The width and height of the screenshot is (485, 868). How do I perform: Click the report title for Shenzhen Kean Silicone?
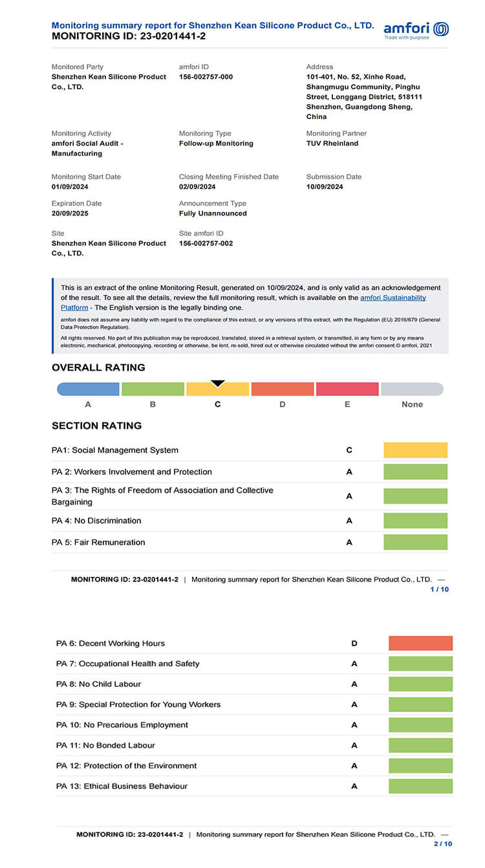(213, 25)
